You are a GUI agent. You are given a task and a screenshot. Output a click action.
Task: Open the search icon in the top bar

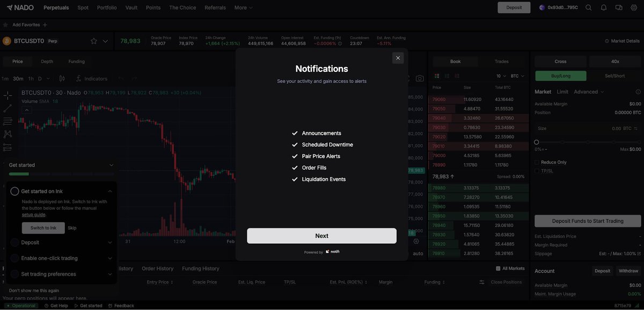(x=589, y=7)
